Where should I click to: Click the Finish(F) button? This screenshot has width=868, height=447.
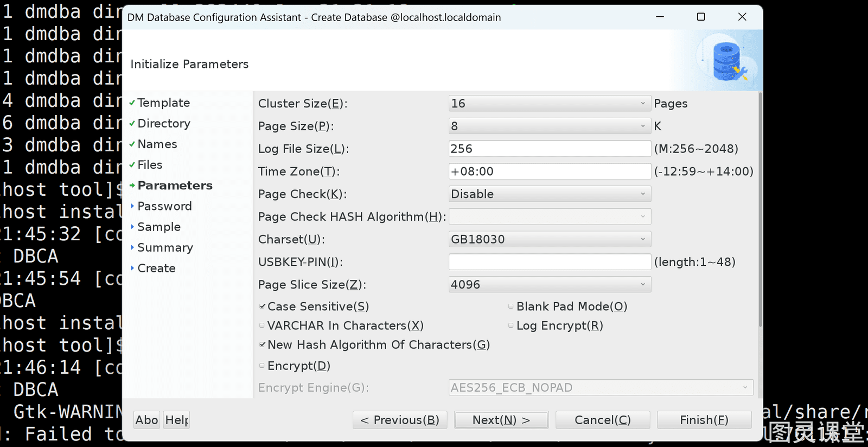pos(704,420)
